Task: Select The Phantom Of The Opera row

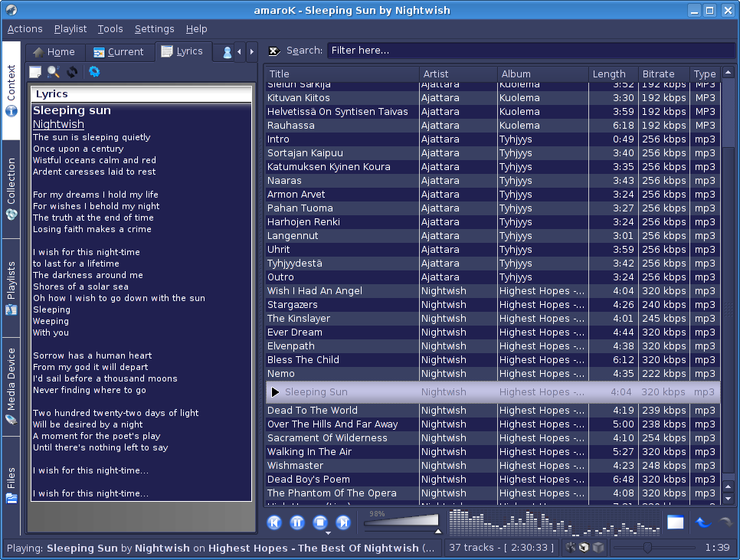Action: point(493,493)
